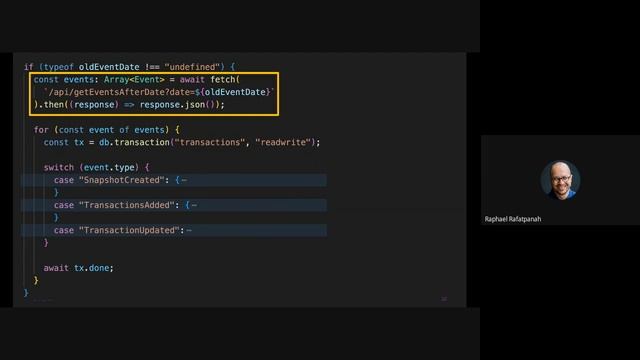The width and height of the screenshot is (640, 360).
Task: Click the "if (typeof oldEventDate" code line
Action: (129, 67)
